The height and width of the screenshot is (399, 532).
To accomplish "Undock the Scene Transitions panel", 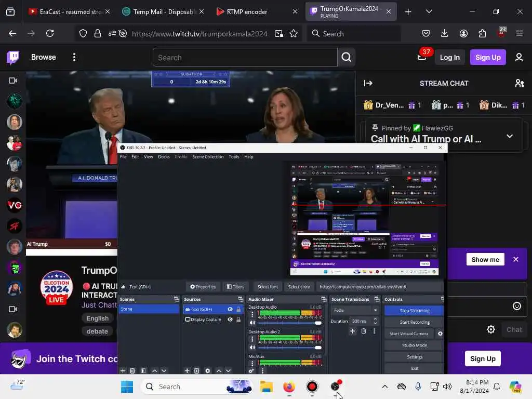I will (x=377, y=299).
